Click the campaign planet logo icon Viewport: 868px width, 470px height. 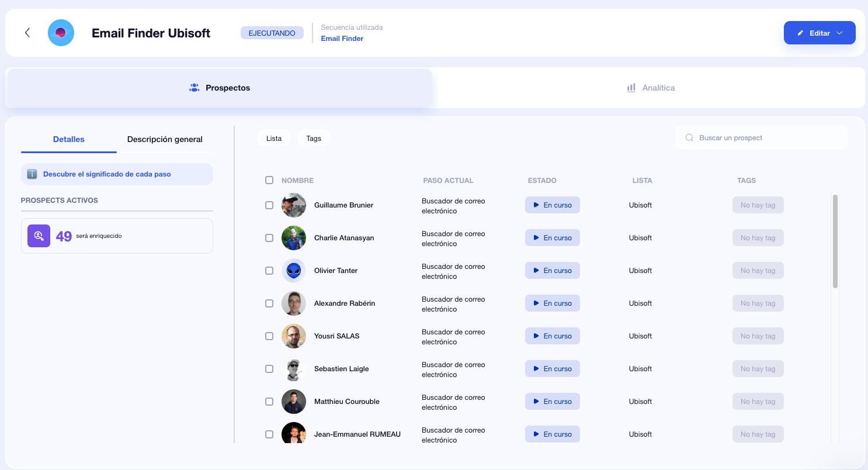point(61,33)
